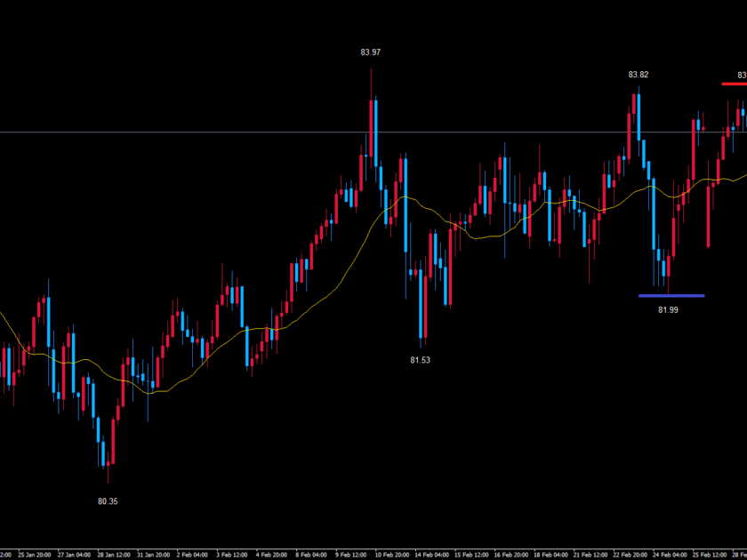
Task: Select the 81.99 price label
Action: [669, 309]
